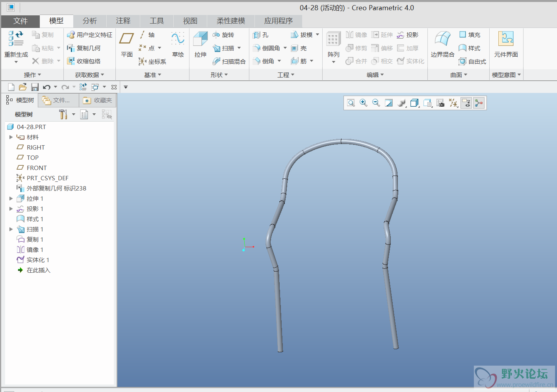The height and width of the screenshot is (392, 557).
Task: Open the 倒圆角 (Round) dropdown arrow
Action: click(x=285, y=48)
